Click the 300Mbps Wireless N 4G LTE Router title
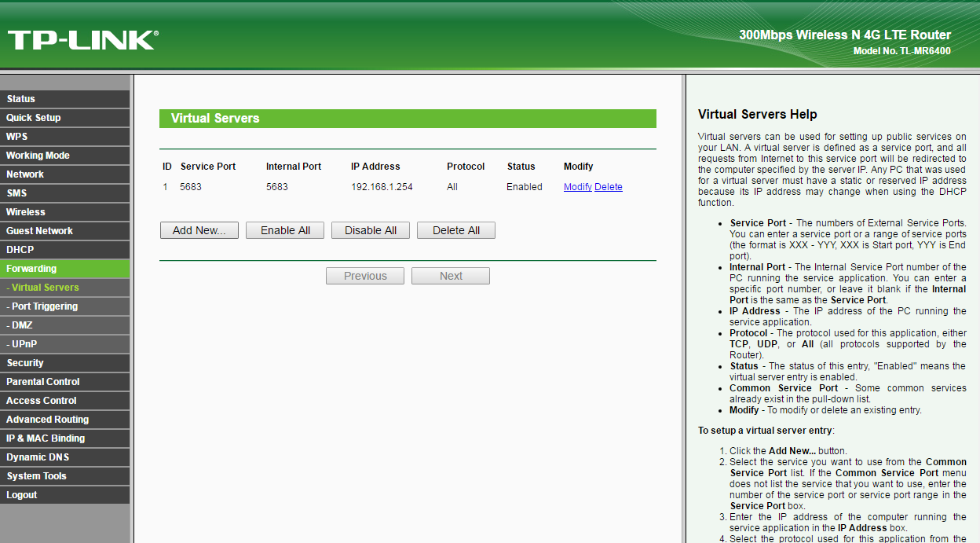The height and width of the screenshot is (543, 980). (x=845, y=35)
